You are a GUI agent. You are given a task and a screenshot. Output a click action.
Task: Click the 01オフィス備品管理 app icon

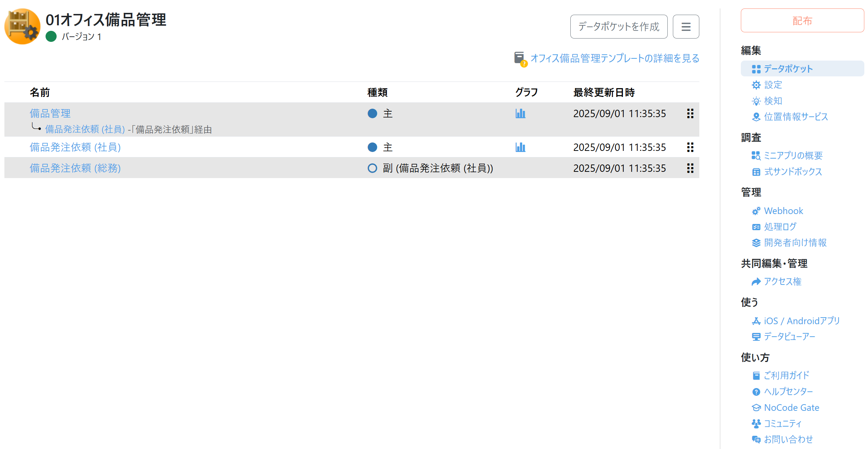pos(22,26)
